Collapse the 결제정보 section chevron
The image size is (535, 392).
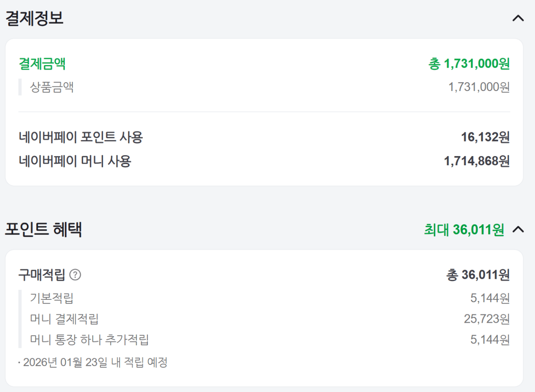pyautogui.click(x=518, y=18)
